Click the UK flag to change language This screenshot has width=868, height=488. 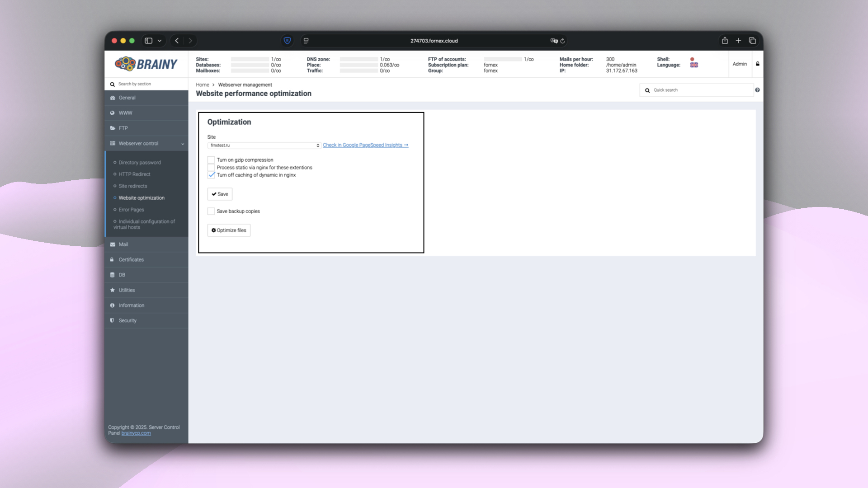[x=693, y=65]
